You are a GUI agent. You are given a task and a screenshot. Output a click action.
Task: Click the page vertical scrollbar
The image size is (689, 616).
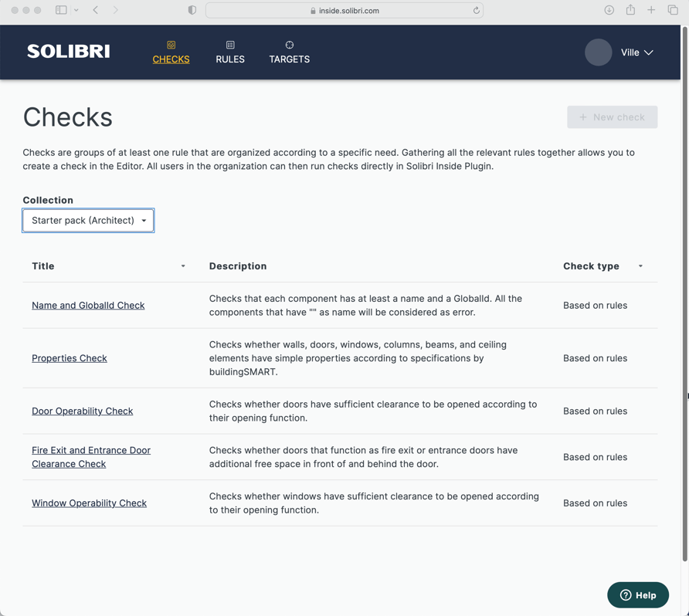click(x=684, y=294)
